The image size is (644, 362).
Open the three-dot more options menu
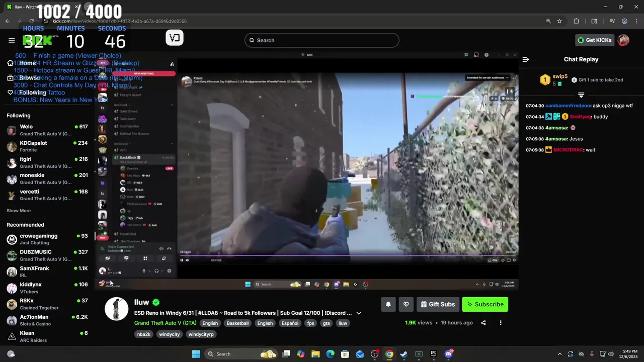click(x=500, y=323)
